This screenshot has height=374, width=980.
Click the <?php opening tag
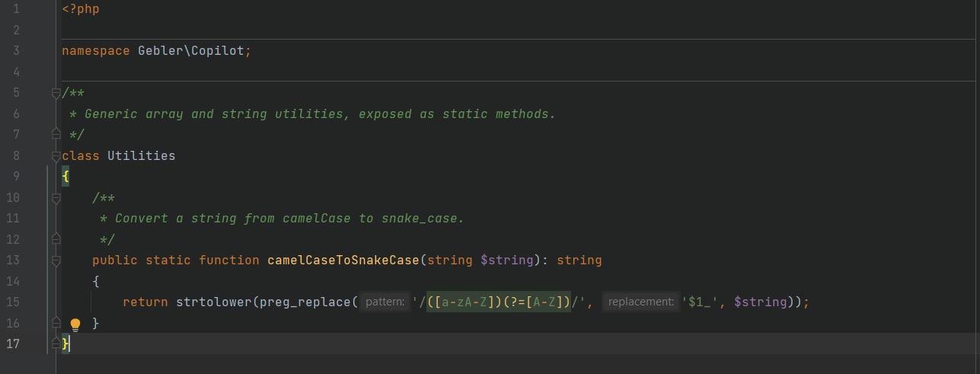coord(81,10)
